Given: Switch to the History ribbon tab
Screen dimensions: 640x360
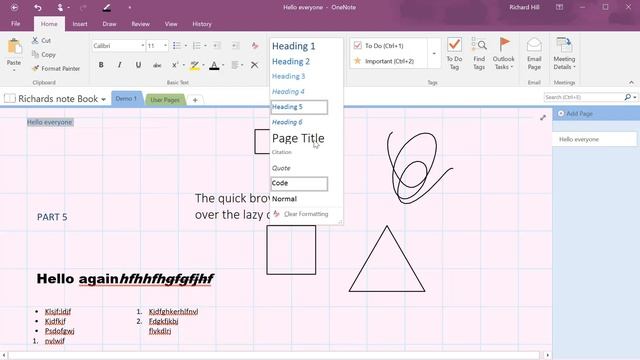Looking at the screenshot, I should tap(202, 24).
